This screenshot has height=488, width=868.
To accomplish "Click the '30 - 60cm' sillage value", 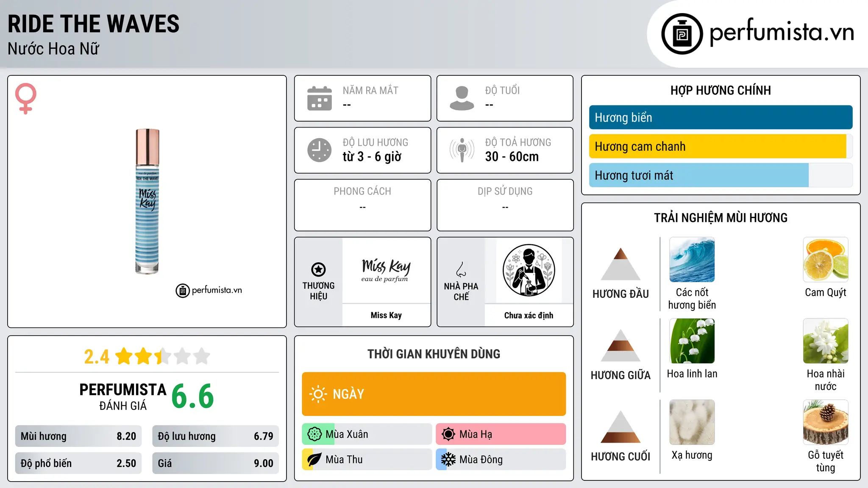I will point(512,157).
